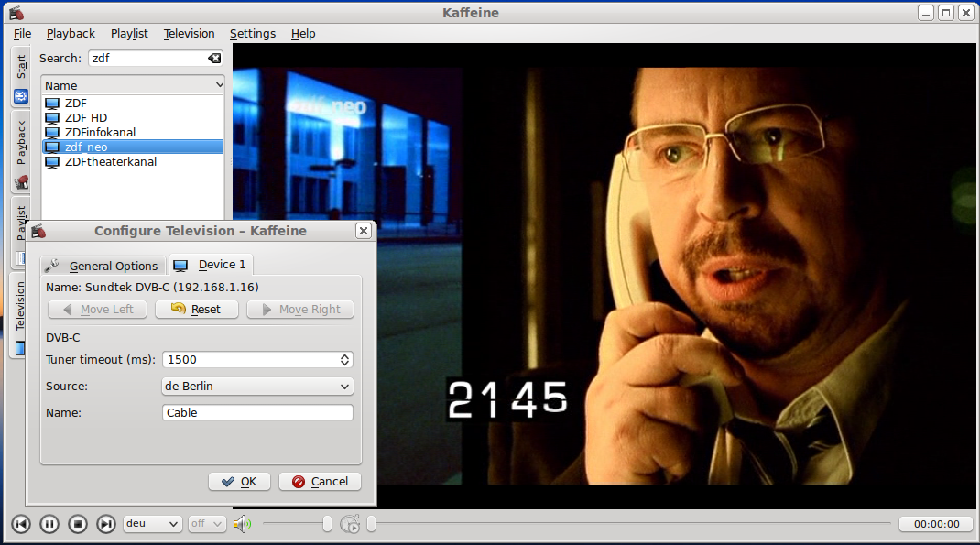The width and height of the screenshot is (980, 545).
Task: Open the Television sidebar tab
Action: 20,316
